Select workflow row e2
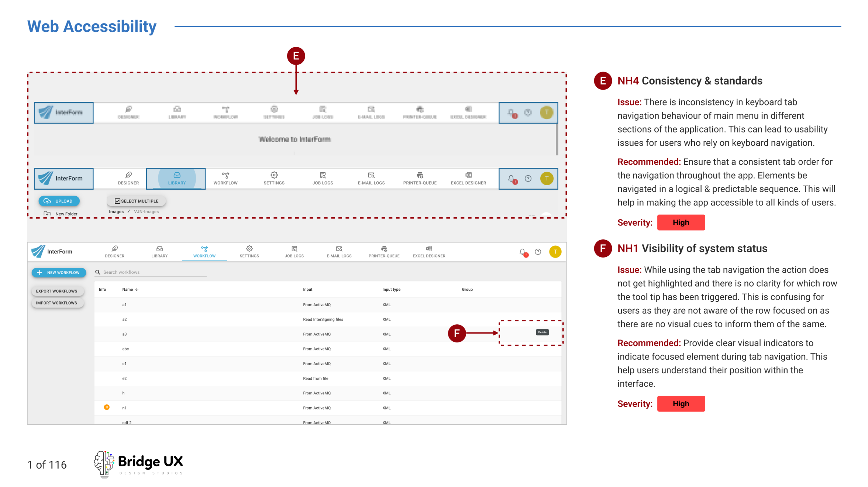The image size is (868, 487). tap(328, 379)
